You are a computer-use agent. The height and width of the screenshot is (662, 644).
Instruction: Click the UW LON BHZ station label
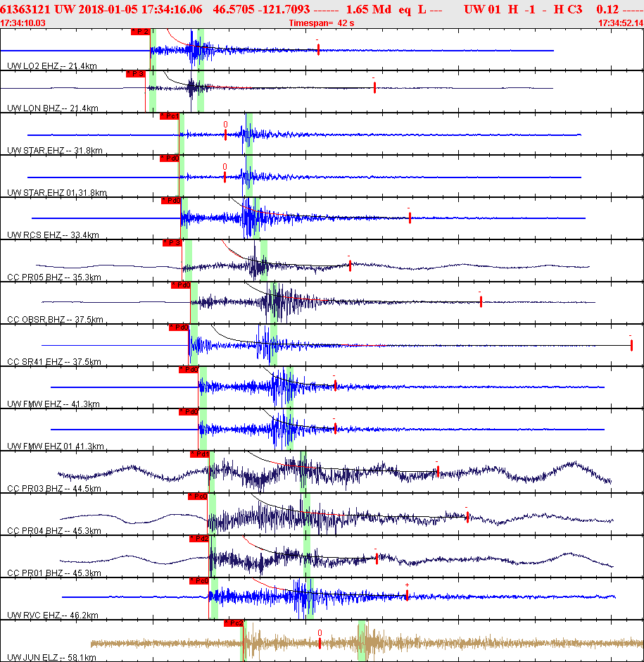click(53, 108)
